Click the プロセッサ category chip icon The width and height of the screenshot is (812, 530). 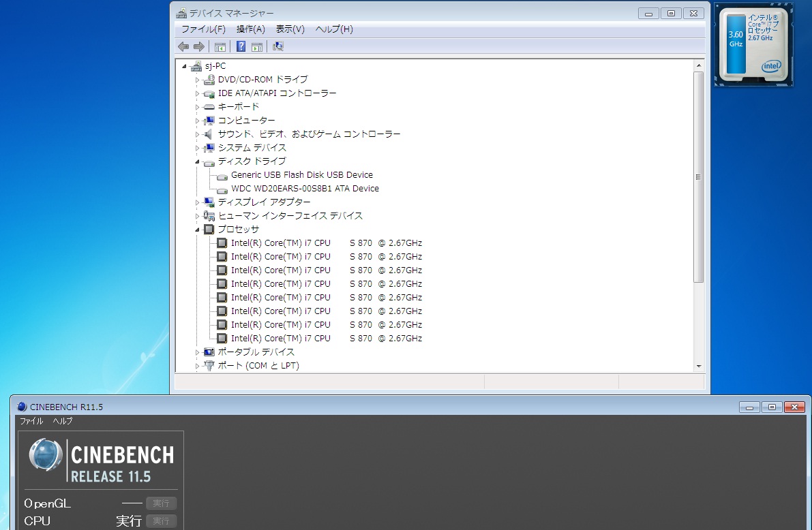[209, 230]
